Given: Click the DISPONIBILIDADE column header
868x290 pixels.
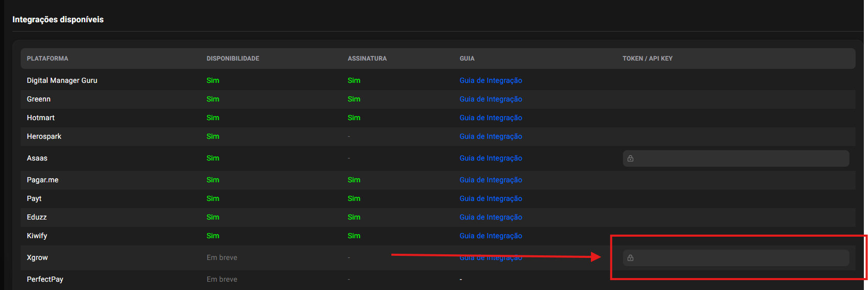Looking at the screenshot, I should pyautogui.click(x=233, y=59).
